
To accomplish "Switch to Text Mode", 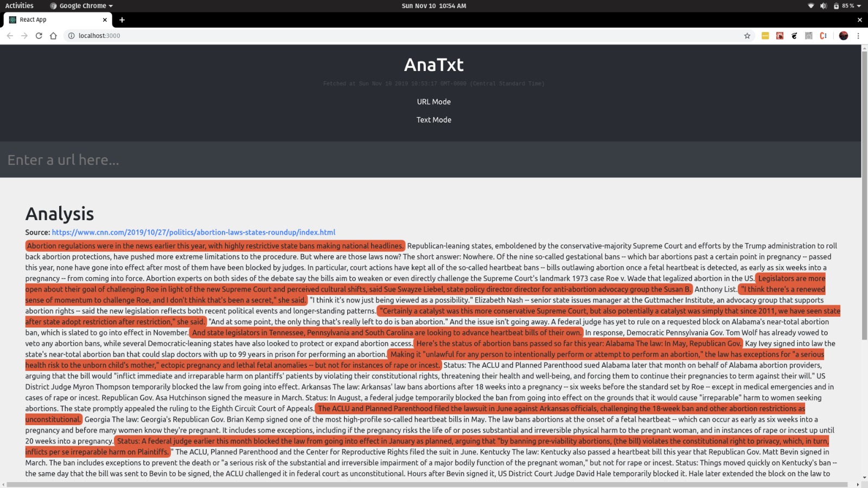I will [x=434, y=120].
